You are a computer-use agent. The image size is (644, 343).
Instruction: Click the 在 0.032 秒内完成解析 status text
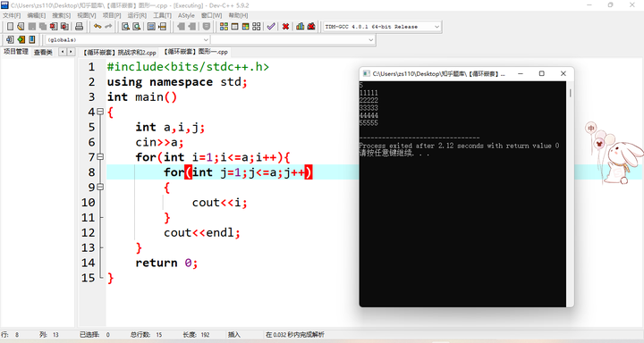[295, 335]
